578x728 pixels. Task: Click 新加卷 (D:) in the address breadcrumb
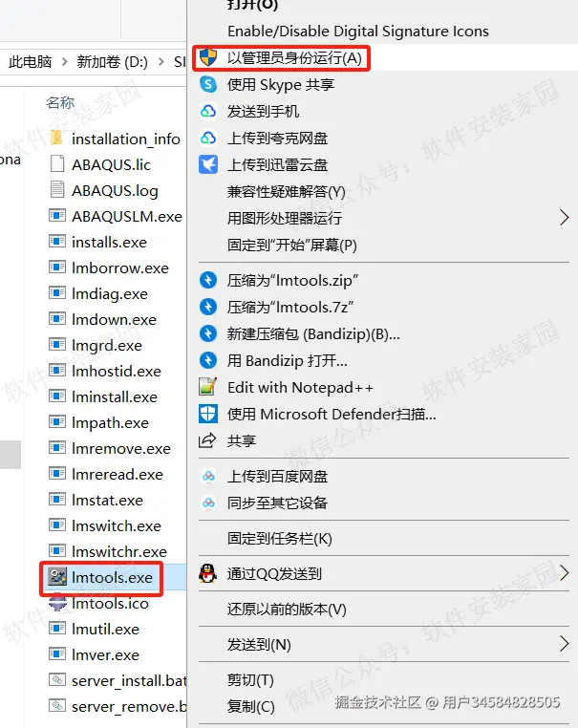coord(113,61)
